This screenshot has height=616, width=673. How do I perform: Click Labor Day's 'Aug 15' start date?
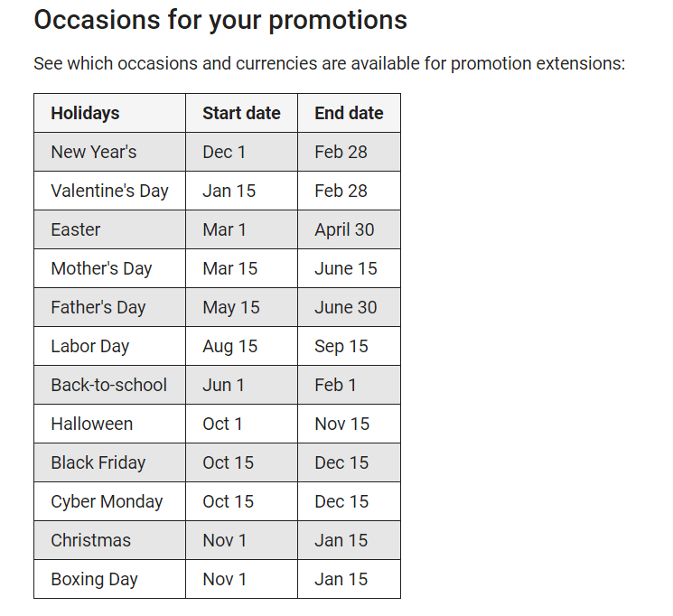(229, 346)
